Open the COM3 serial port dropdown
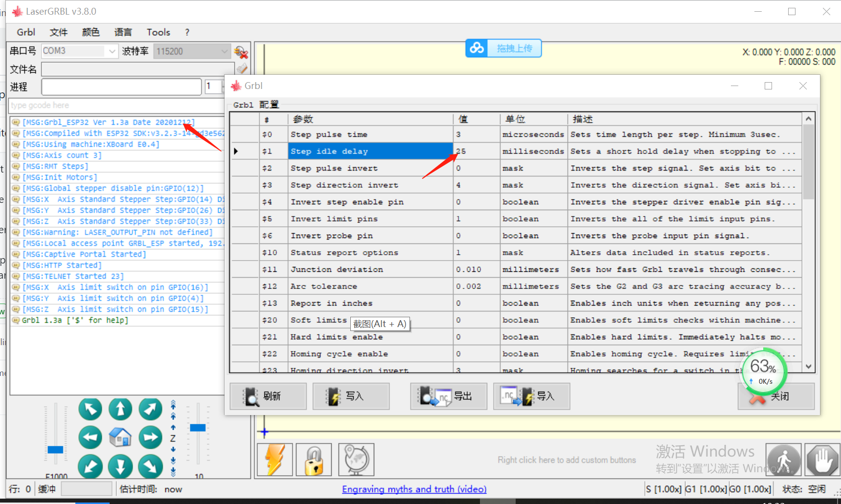841x504 pixels. [112, 51]
